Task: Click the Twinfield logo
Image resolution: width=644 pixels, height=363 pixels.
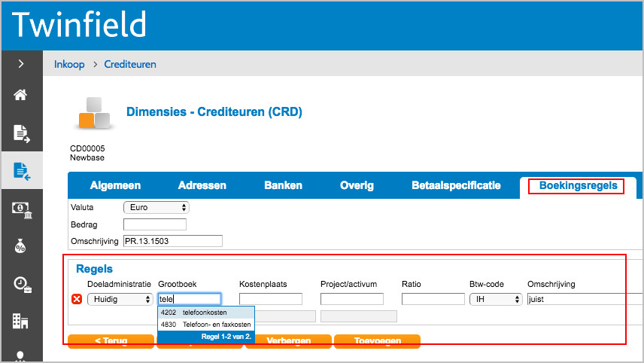Action: click(x=79, y=25)
